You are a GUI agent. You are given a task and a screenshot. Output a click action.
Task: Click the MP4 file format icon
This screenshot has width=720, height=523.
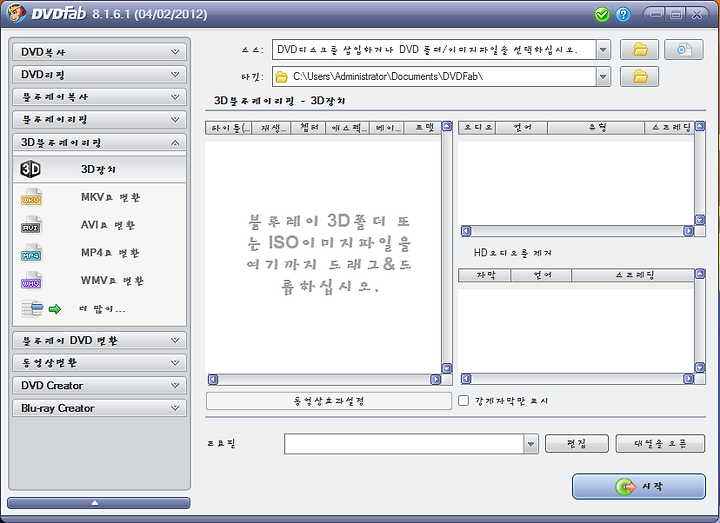[x=31, y=253]
